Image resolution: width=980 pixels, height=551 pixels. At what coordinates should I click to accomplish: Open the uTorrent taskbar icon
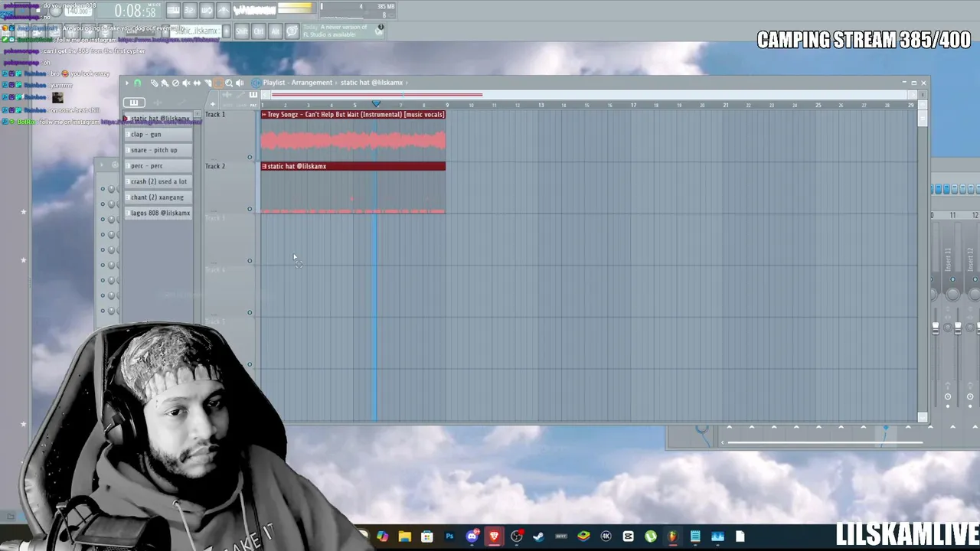[x=650, y=536]
